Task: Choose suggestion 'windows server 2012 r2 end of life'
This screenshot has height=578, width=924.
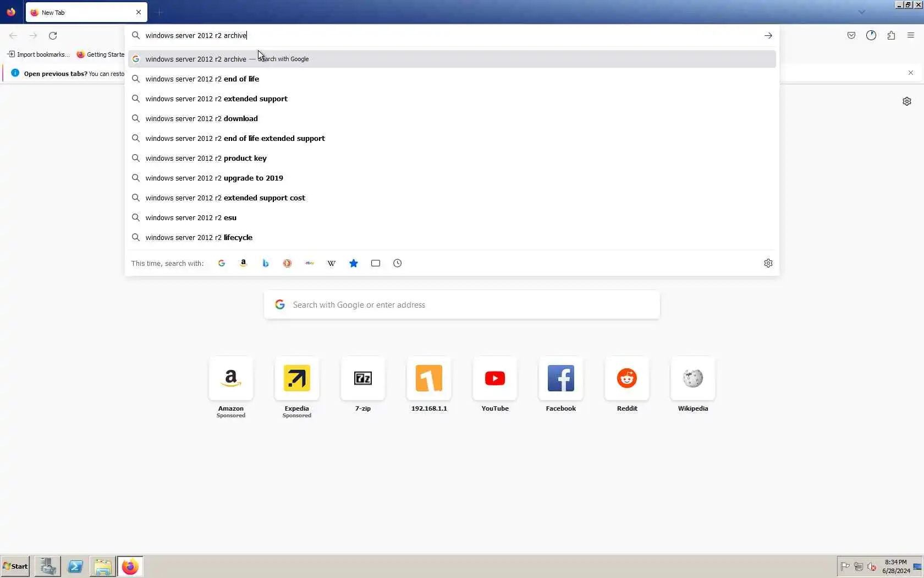Action: pyautogui.click(x=452, y=79)
